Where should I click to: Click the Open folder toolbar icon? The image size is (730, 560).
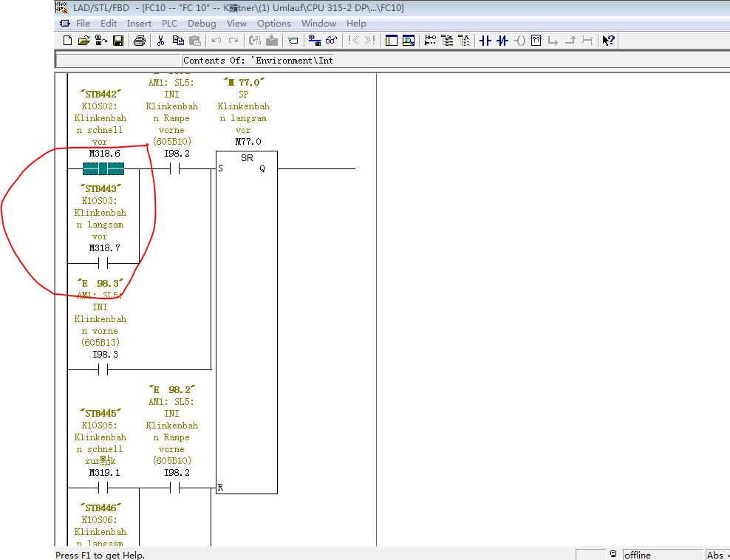click(x=83, y=41)
